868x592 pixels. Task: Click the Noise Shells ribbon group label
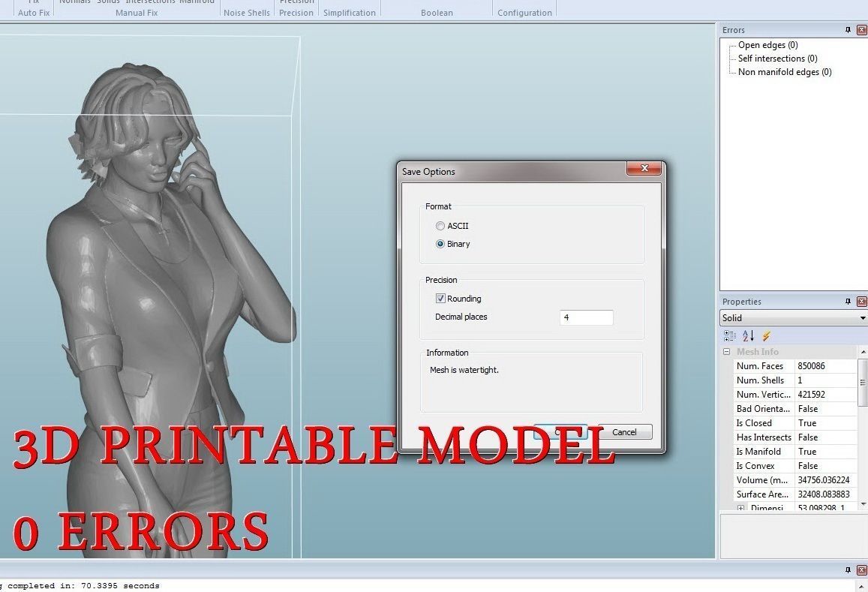246,13
